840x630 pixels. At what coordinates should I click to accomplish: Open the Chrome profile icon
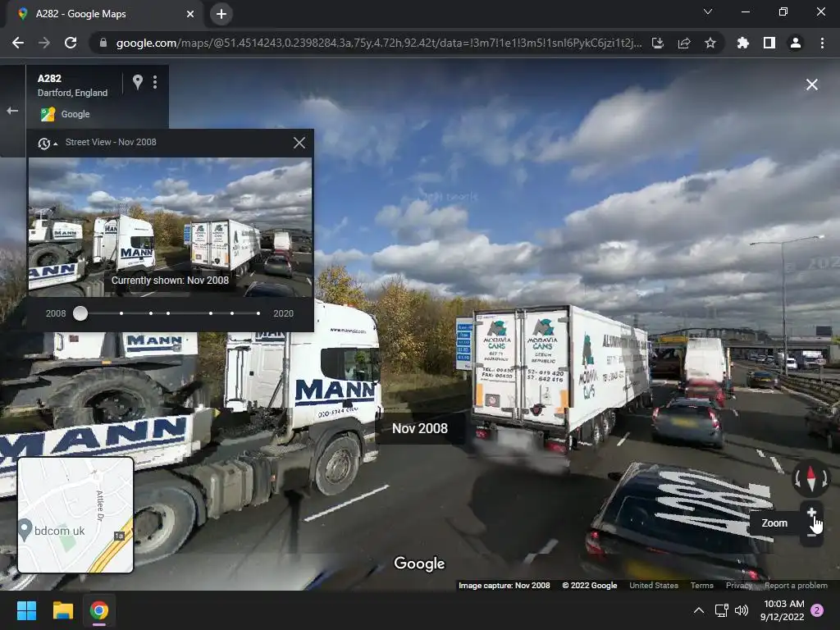[x=796, y=43]
